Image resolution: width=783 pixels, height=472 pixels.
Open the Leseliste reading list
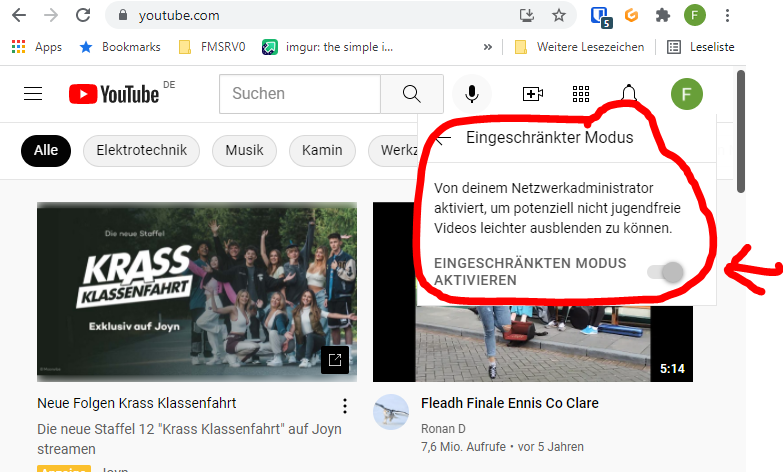pos(701,47)
